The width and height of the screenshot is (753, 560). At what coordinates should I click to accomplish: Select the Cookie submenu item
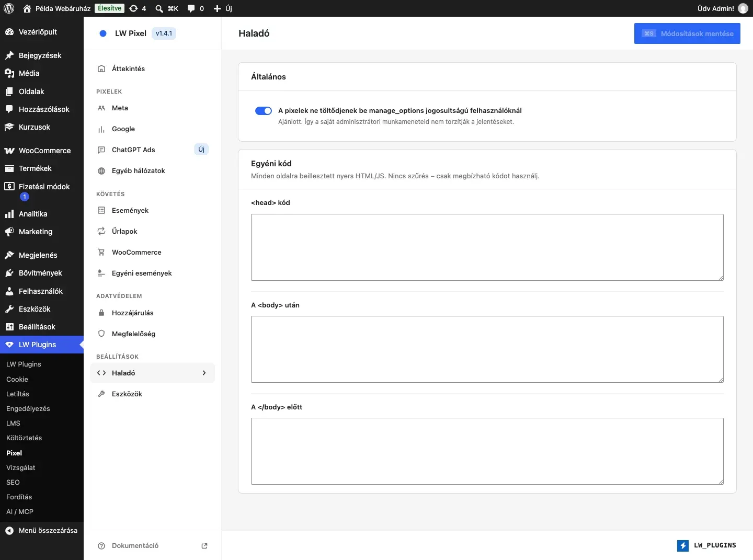coord(17,379)
